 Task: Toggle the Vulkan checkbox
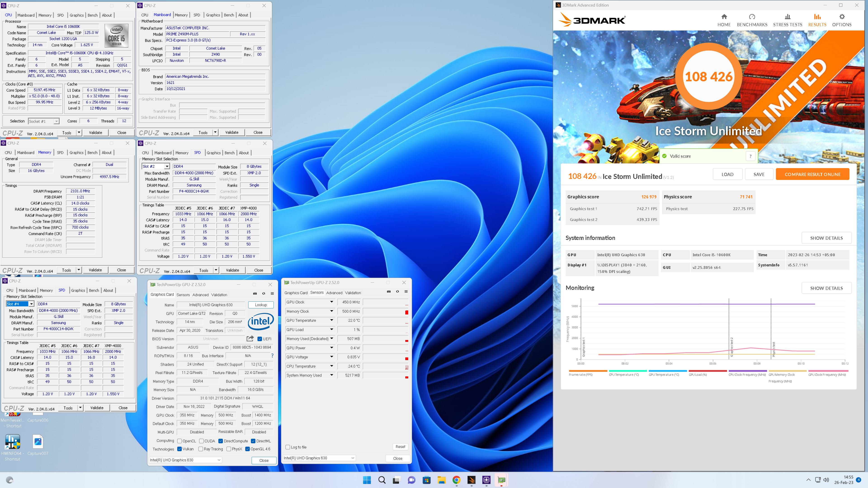[x=180, y=449]
